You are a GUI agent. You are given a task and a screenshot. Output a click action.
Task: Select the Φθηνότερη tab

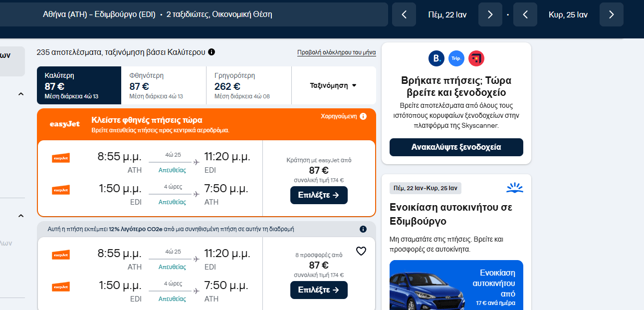(x=164, y=85)
